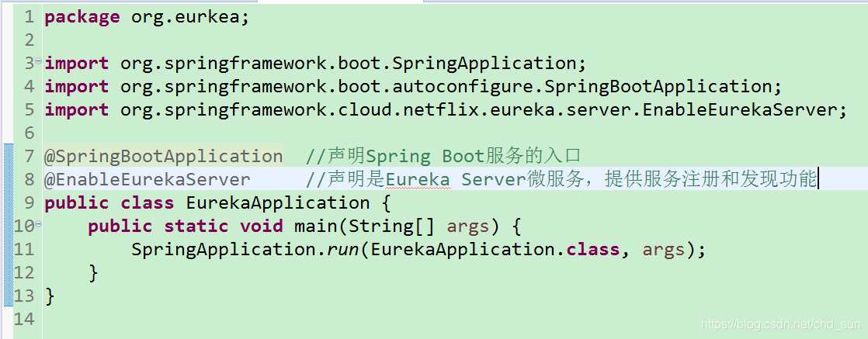Click the underlined word Eureka in line 8 comment
The image size is (868, 339).
(x=418, y=180)
